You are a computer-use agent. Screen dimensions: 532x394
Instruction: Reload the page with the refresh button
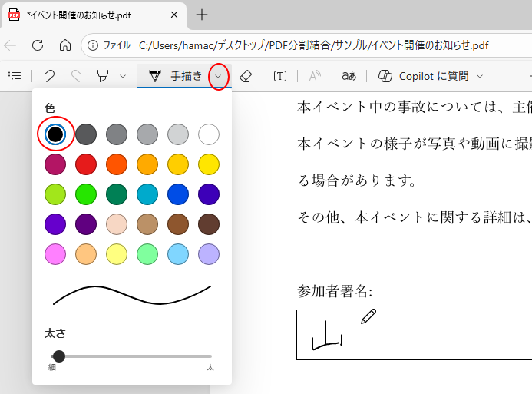(38, 45)
